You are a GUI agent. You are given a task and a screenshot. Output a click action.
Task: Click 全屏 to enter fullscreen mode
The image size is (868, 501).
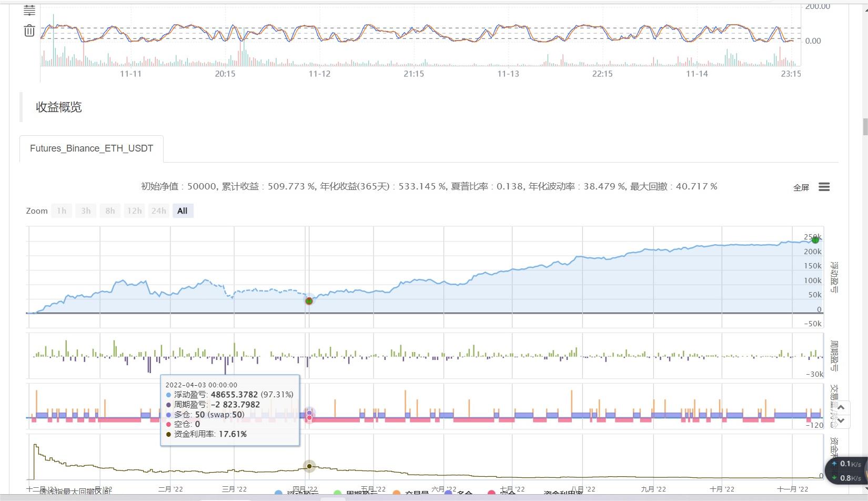801,187
